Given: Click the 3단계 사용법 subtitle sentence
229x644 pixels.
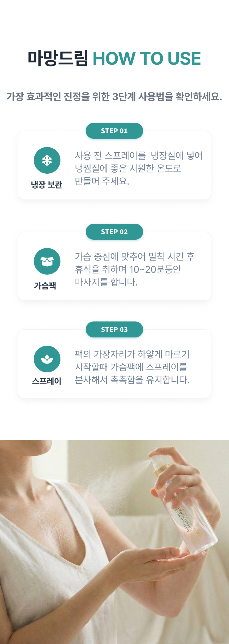Looking at the screenshot, I should click(x=114, y=96).
